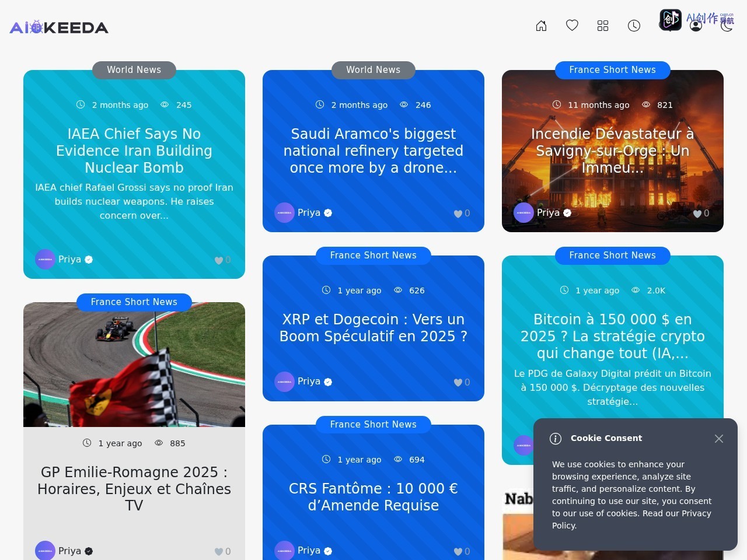
Task: Click the 245 view count
Action: [x=184, y=105]
